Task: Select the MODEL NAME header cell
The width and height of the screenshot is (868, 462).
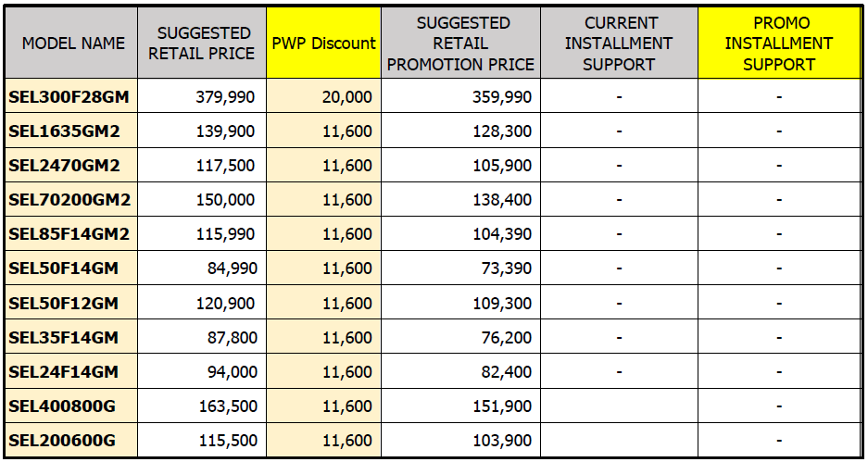Action: (73, 44)
